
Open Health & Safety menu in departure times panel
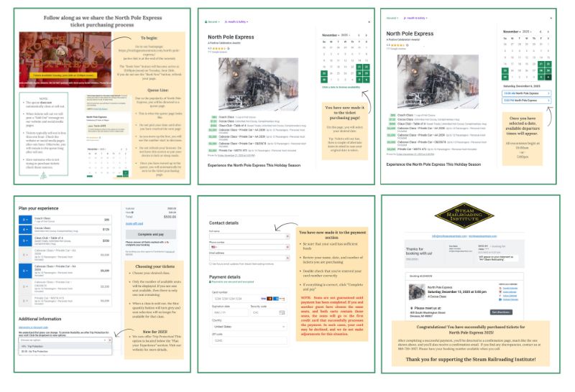point(415,18)
